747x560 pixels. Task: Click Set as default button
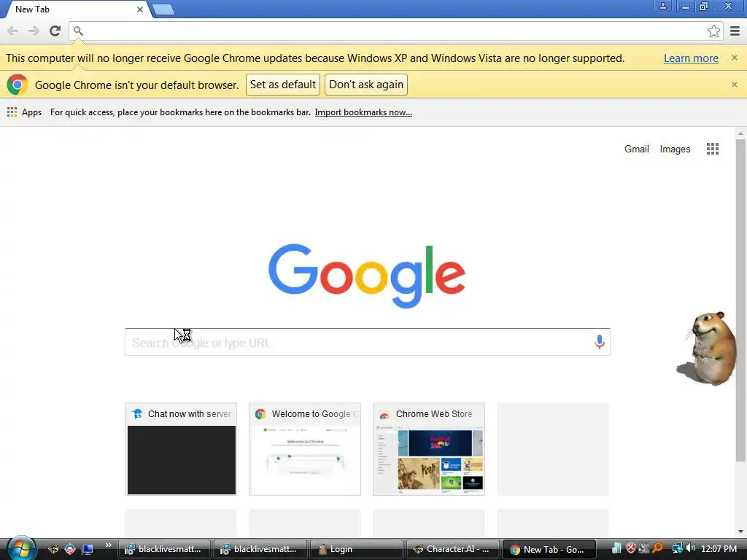point(283,85)
